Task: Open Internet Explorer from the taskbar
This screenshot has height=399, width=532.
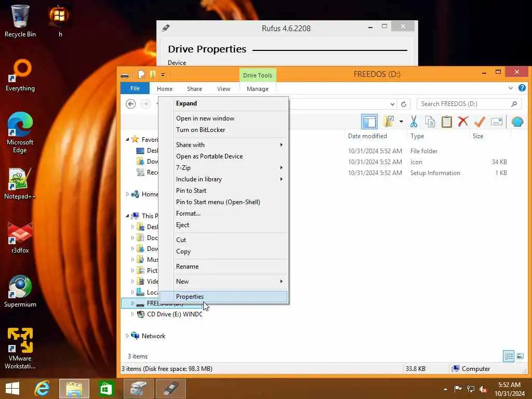Action: [x=42, y=389]
